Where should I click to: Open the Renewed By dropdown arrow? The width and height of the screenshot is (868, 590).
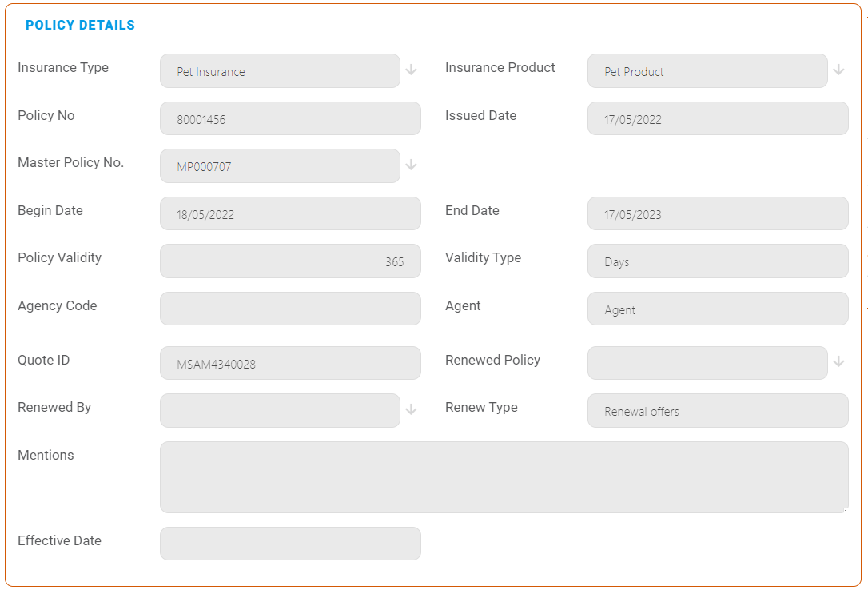tap(411, 410)
